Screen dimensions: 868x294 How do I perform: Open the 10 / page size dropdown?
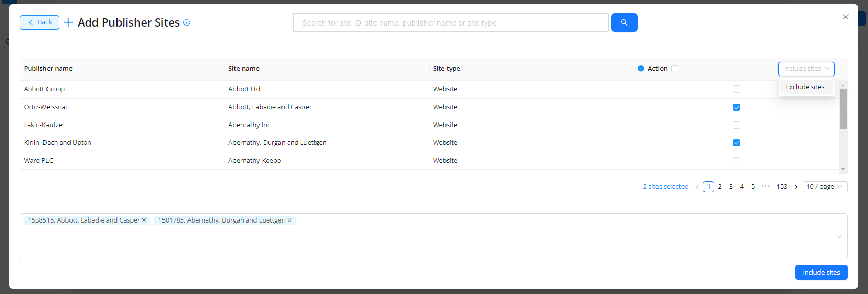click(x=825, y=187)
